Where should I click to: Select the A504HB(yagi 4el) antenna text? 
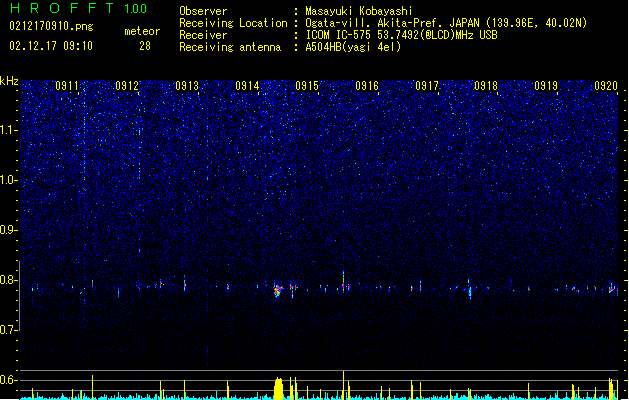pos(353,47)
